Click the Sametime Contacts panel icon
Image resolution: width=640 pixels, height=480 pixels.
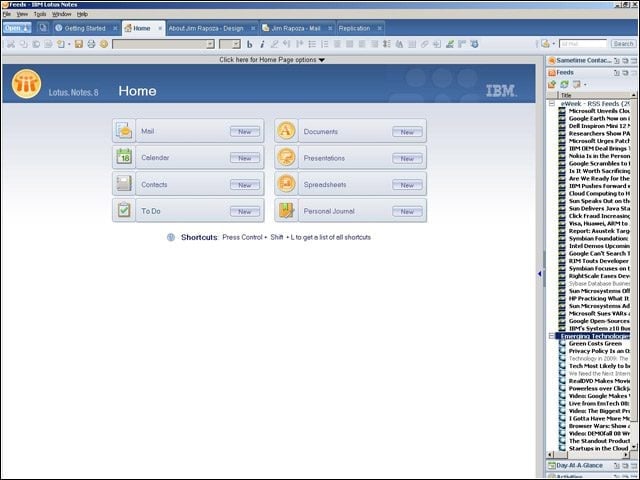pos(552,61)
